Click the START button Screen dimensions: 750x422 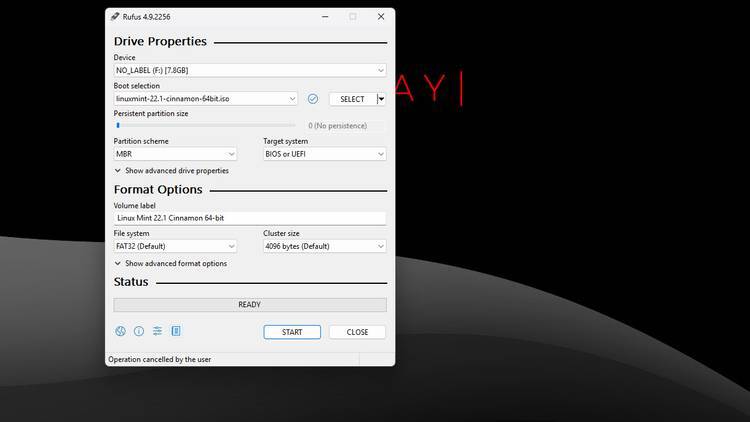[292, 332]
